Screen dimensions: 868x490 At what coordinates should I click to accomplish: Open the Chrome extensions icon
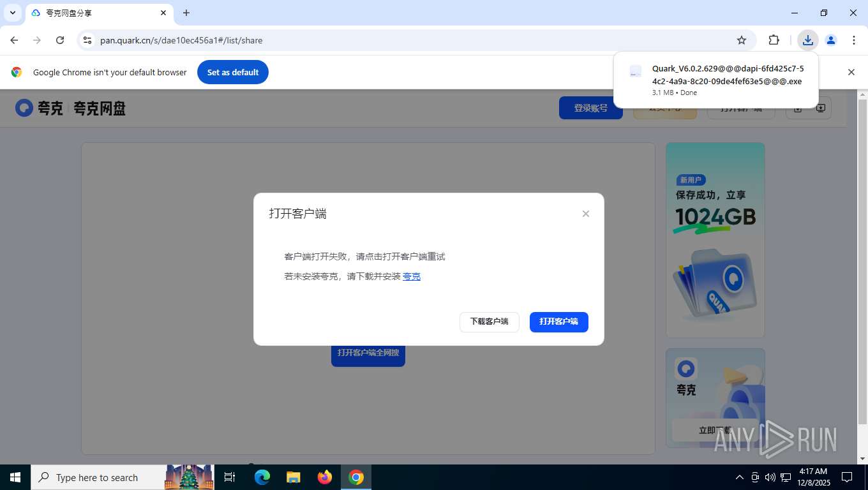774,40
